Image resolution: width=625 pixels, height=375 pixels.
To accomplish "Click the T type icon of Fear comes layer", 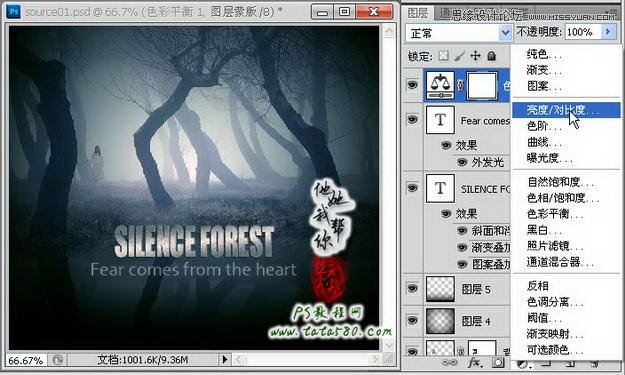I will tap(440, 120).
